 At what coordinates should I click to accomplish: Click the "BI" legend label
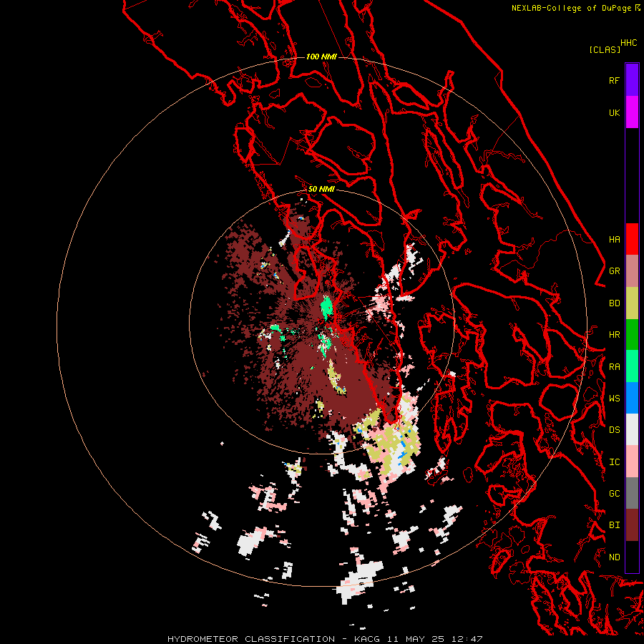615,525
